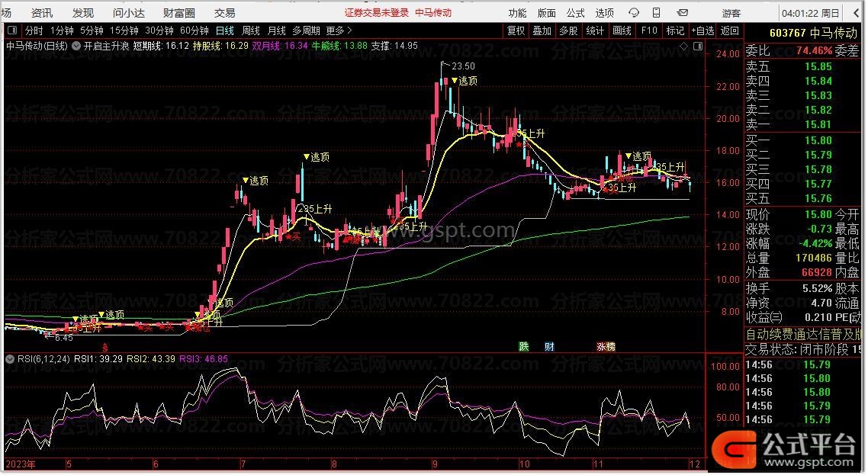Open F10 company information
This screenshot has height=475, width=868.
tap(649, 30)
